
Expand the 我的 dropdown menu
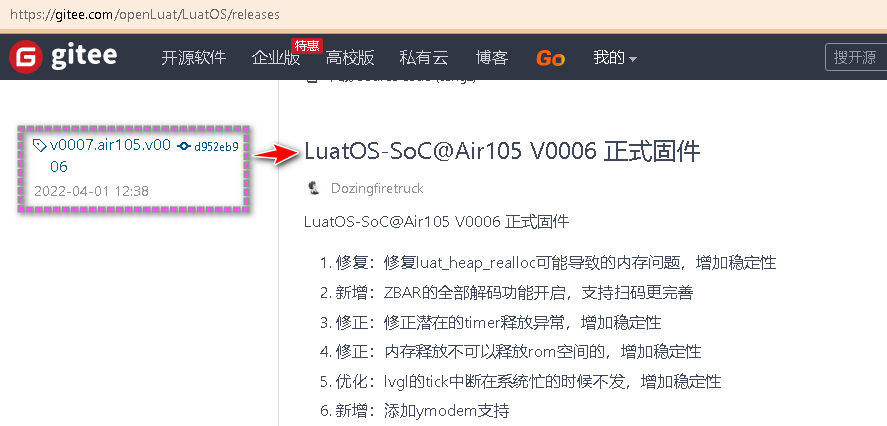coord(615,58)
